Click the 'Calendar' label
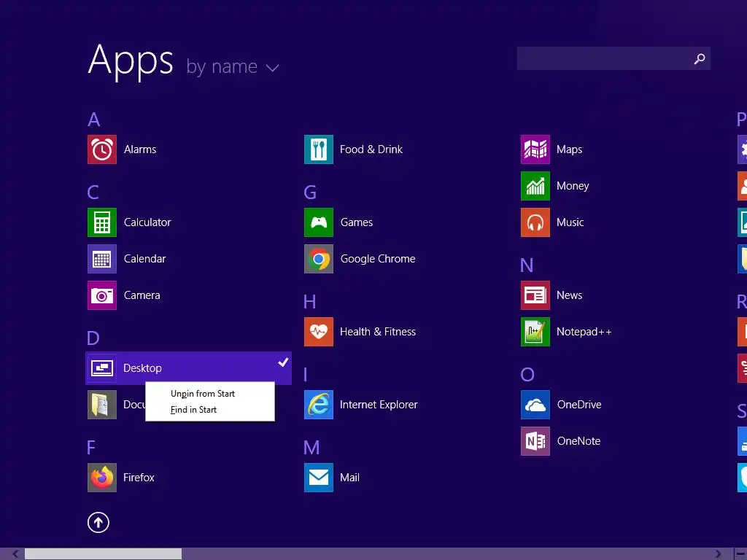This screenshot has height=560, width=747. (x=145, y=259)
